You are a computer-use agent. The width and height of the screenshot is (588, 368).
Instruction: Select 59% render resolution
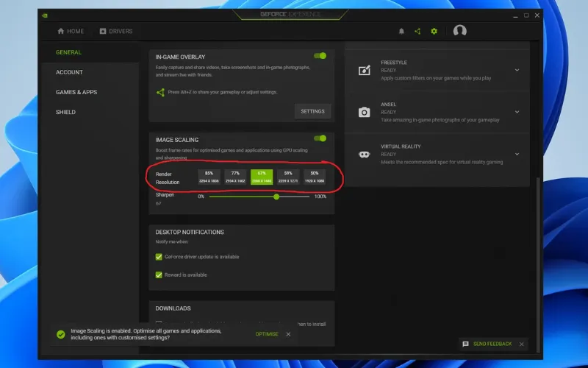288,177
